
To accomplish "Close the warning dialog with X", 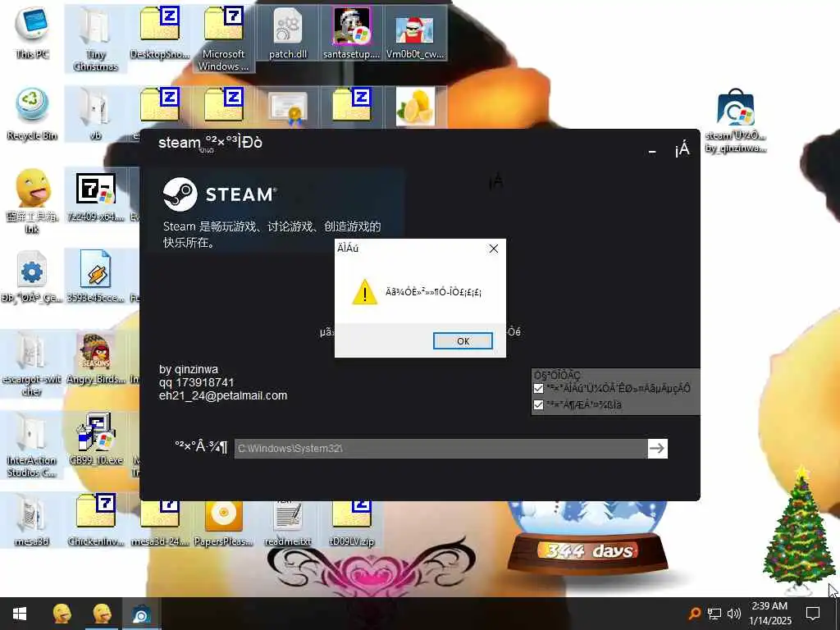I will click(493, 249).
